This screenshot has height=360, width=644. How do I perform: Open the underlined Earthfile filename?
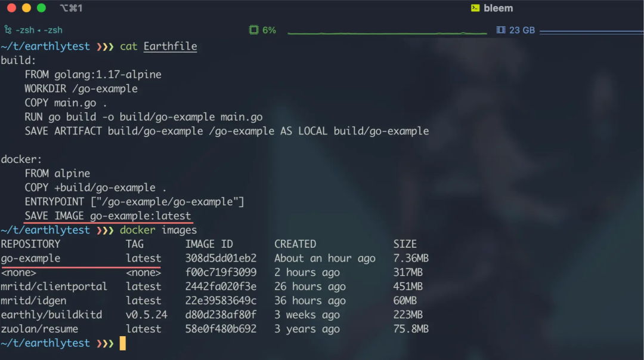[x=170, y=47]
